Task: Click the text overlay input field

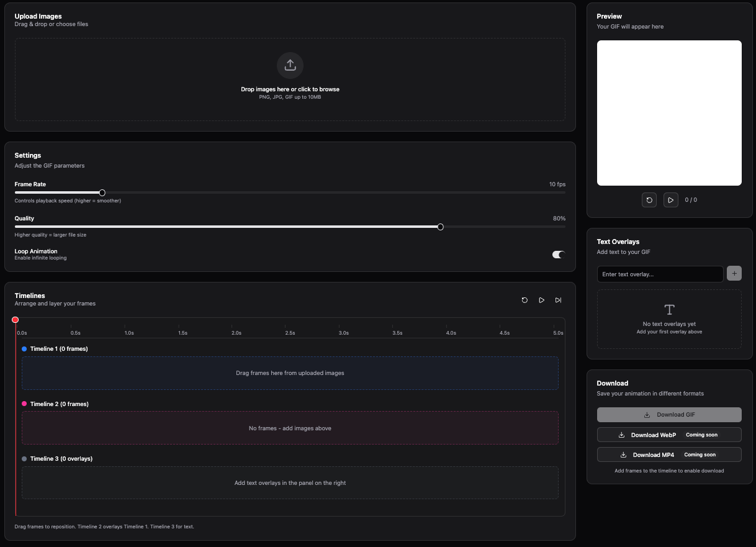Action: click(660, 274)
